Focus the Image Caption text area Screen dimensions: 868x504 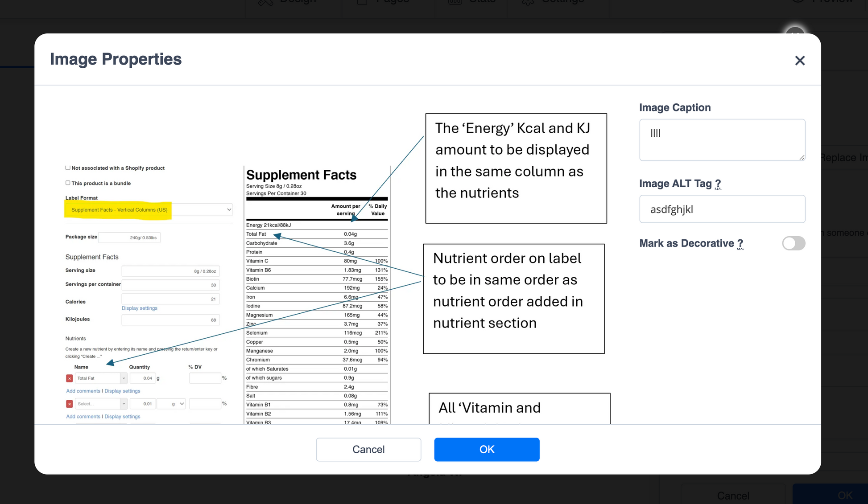tap(722, 139)
